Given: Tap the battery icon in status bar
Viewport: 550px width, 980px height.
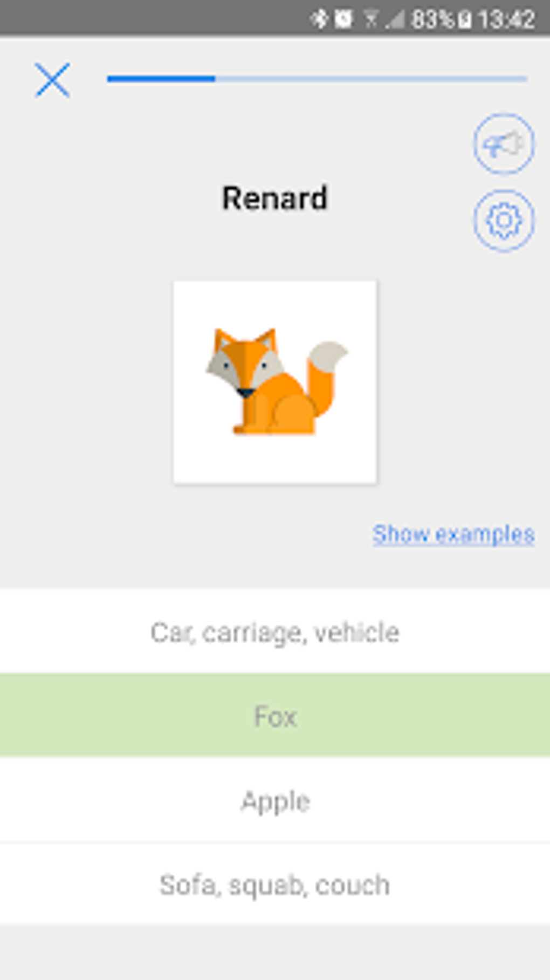Looking at the screenshot, I should (465, 20).
